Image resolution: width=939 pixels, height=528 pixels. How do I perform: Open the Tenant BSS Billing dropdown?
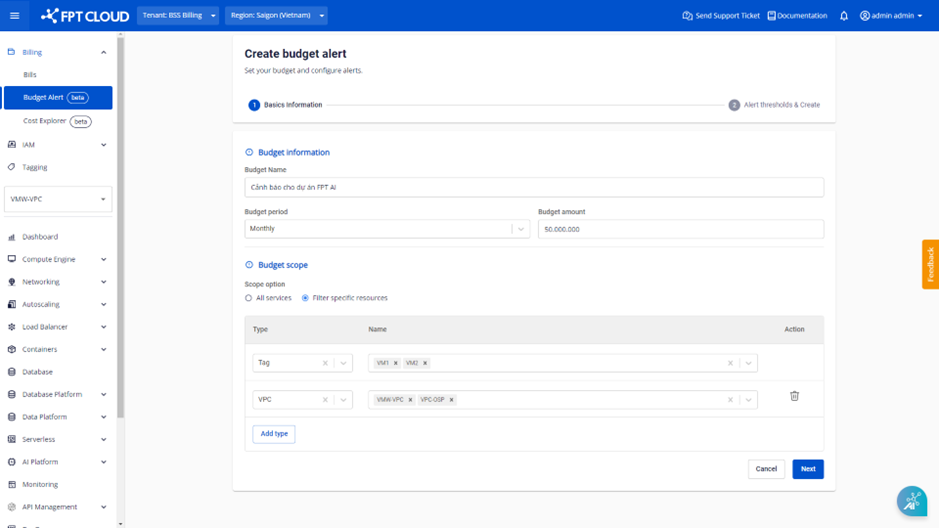coord(178,16)
